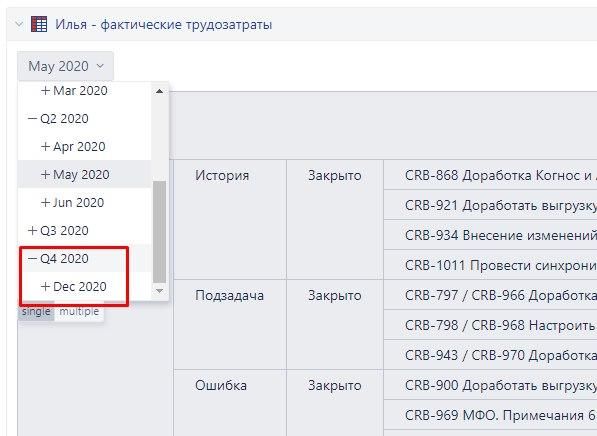Image resolution: width=597 pixels, height=436 pixels.
Task: Collapse the Q2 2020 minus icon
Action: tap(32, 119)
